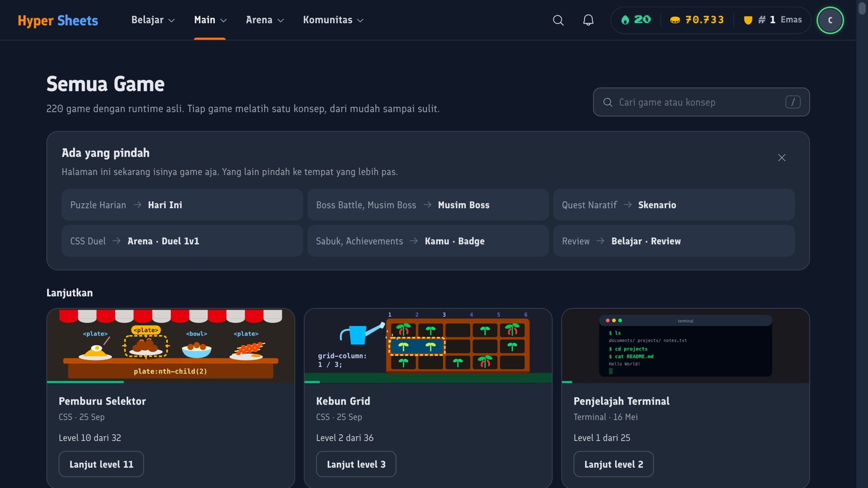Click the coin balance 70.733
868x488 pixels.
click(697, 20)
